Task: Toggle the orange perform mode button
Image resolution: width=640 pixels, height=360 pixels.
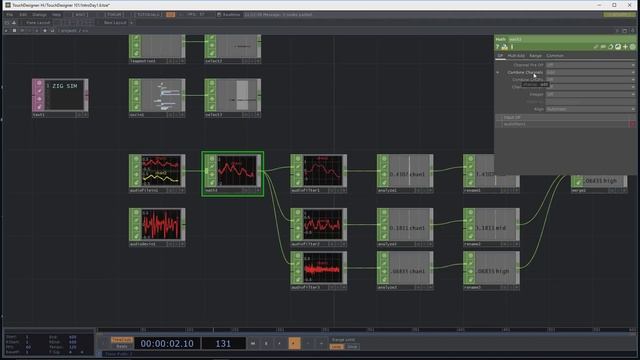Action: click(171, 15)
